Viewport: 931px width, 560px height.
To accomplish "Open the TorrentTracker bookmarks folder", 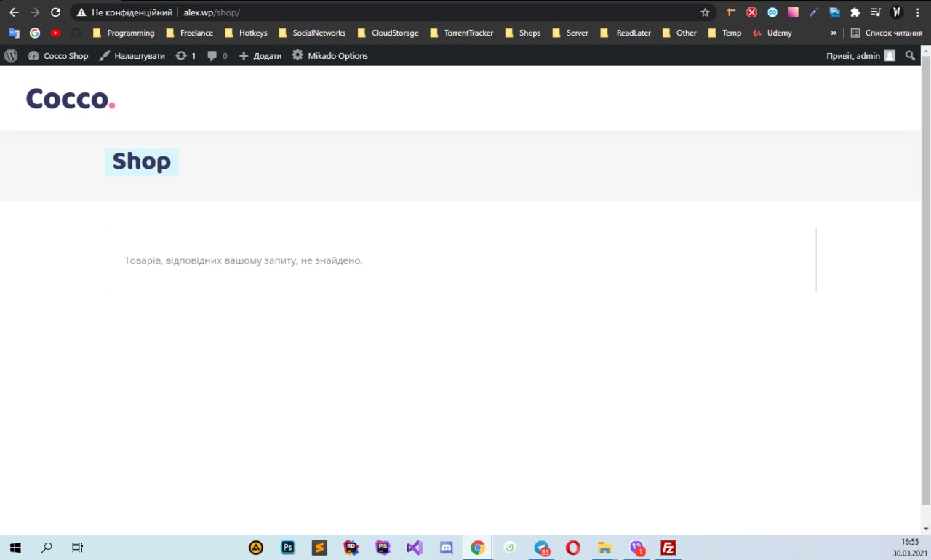I will tap(462, 33).
